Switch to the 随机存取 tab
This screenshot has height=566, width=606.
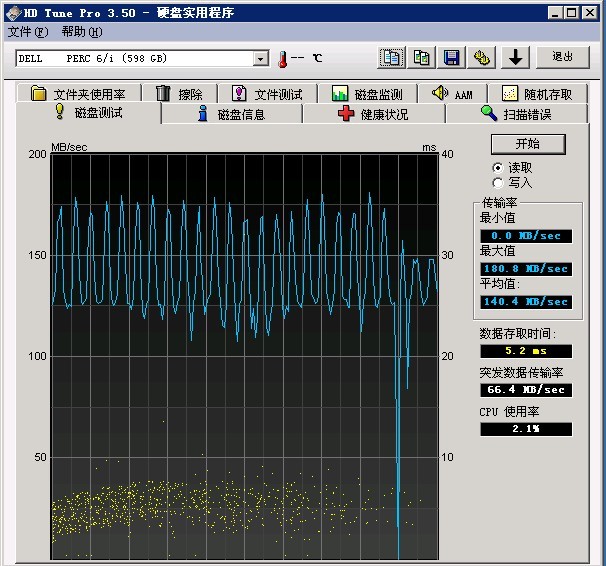(538, 93)
